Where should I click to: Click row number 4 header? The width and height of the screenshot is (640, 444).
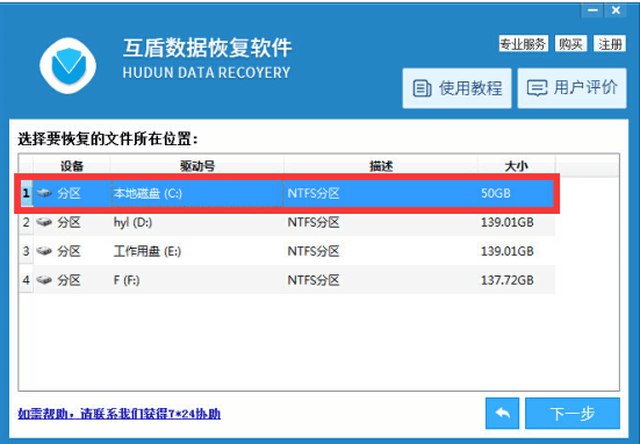point(26,280)
